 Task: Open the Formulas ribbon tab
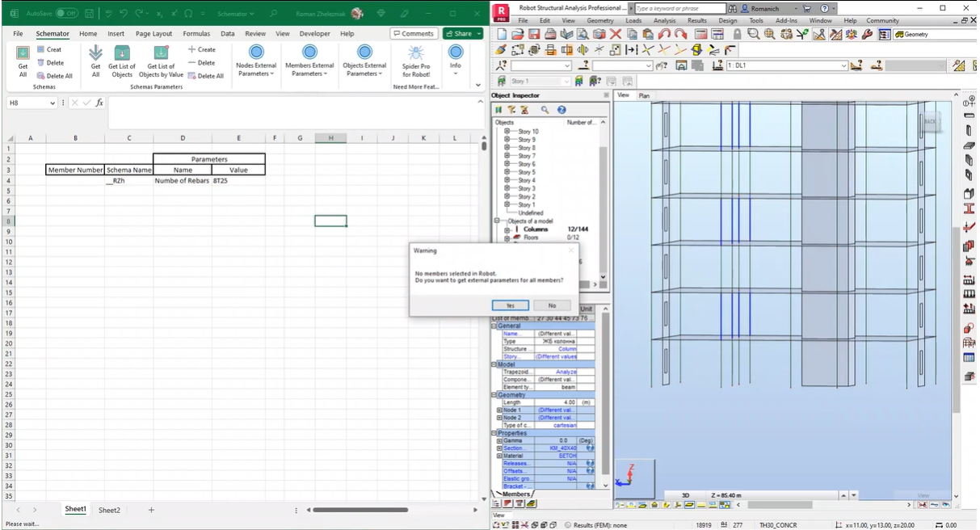click(196, 34)
